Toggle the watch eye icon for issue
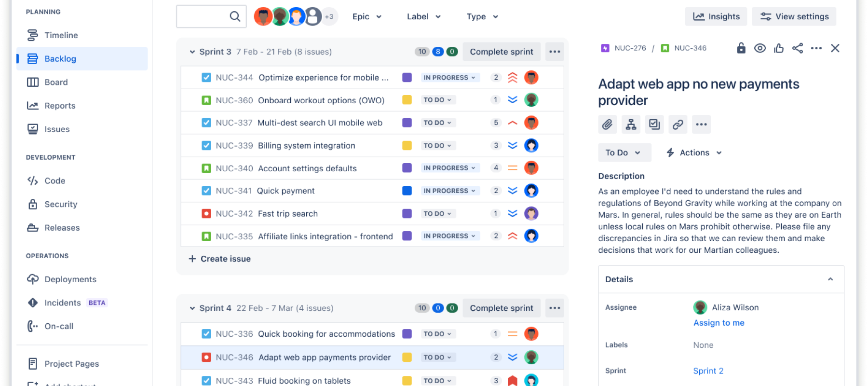 point(760,48)
